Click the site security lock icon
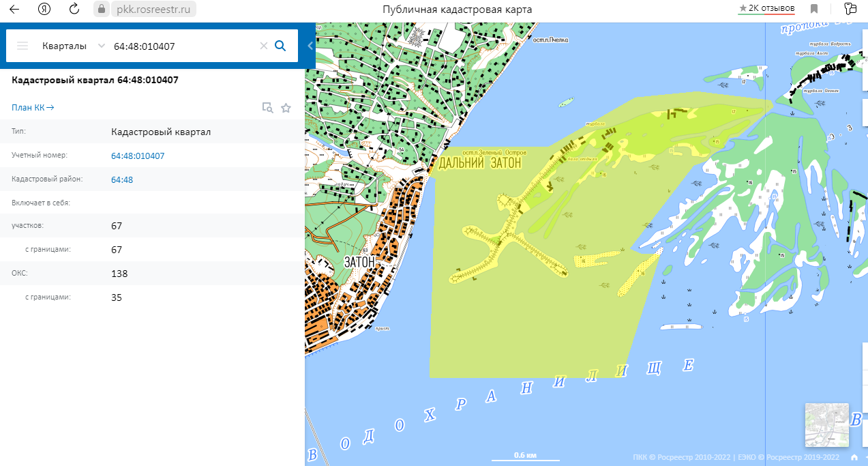The height and width of the screenshot is (466, 868). [x=101, y=9]
